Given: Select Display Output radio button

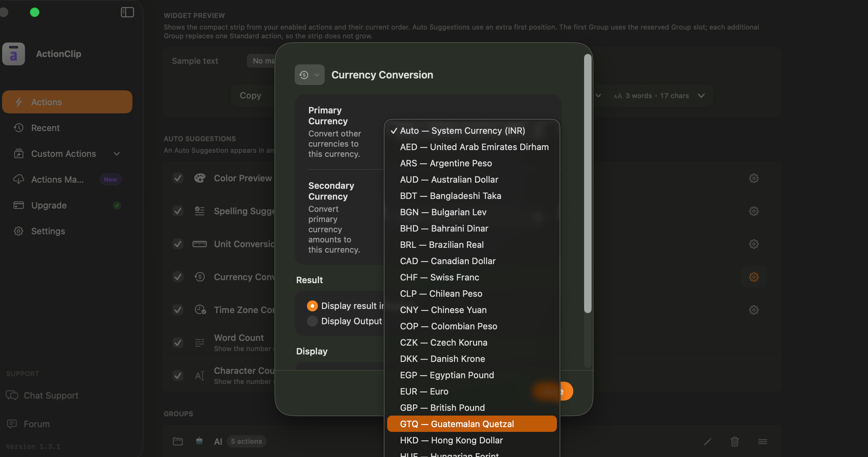Looking at the screenshot, I should coord(312,321).
